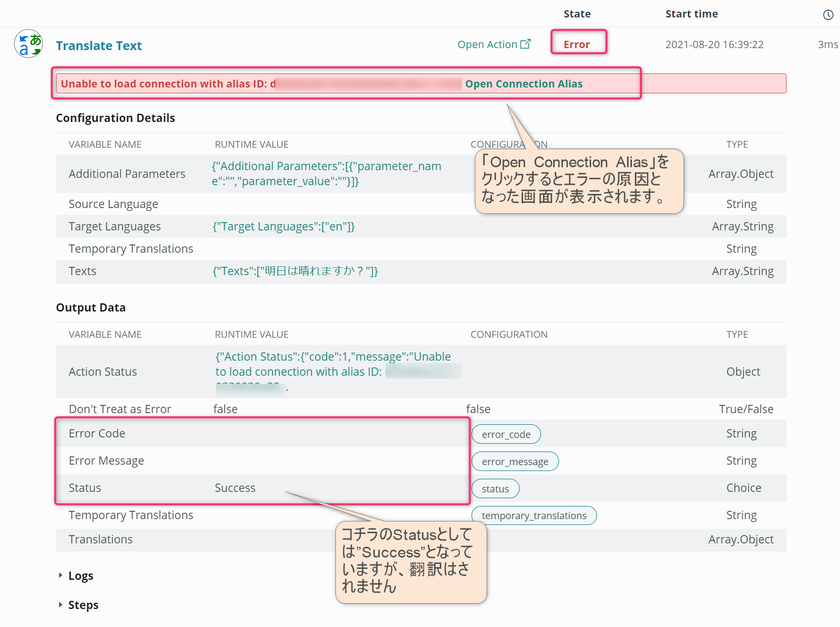This screenshot has width=840, height=627.
Task: Expand the Steps section
Action: [83, 605]
